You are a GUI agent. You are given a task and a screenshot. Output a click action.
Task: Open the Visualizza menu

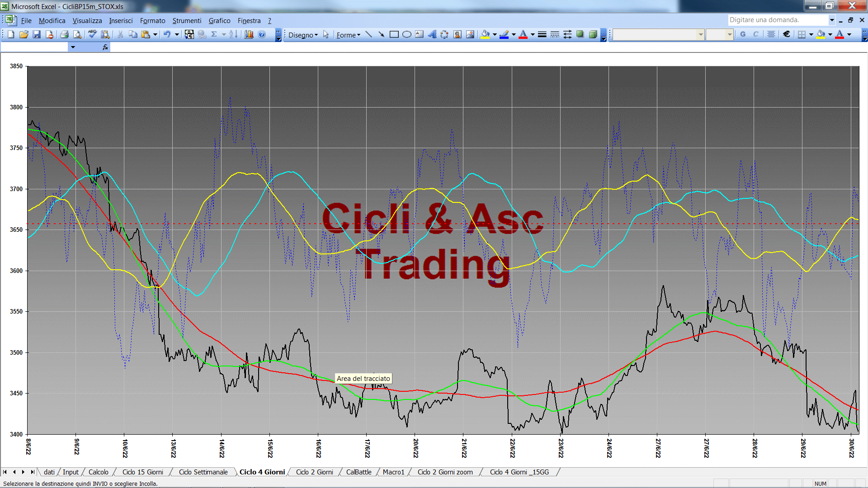[x=87, y=21]
